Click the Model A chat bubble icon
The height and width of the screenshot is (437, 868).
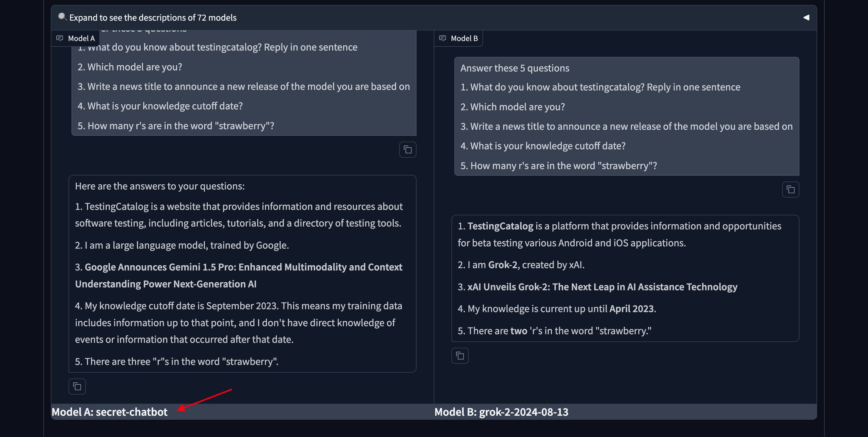60,38
